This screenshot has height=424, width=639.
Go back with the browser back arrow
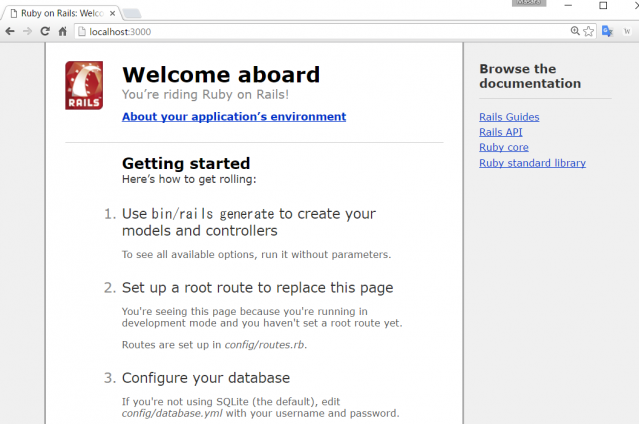[10, 31]
